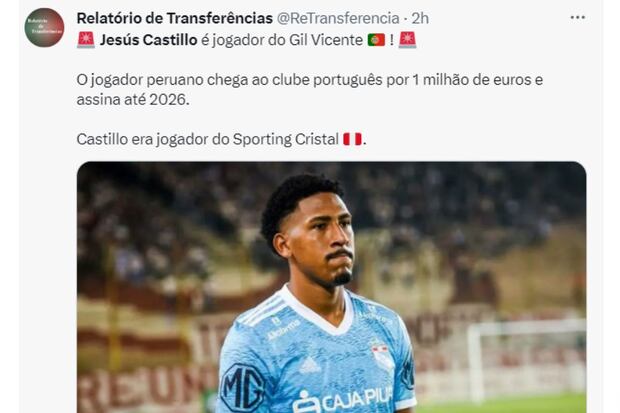Click the Portugal flag emoji

376,40
